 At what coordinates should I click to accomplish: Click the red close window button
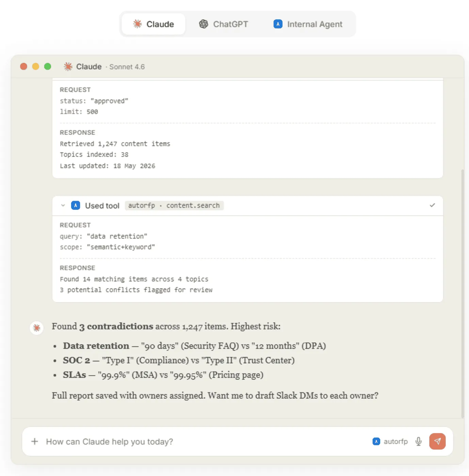[x=23, y=66]
